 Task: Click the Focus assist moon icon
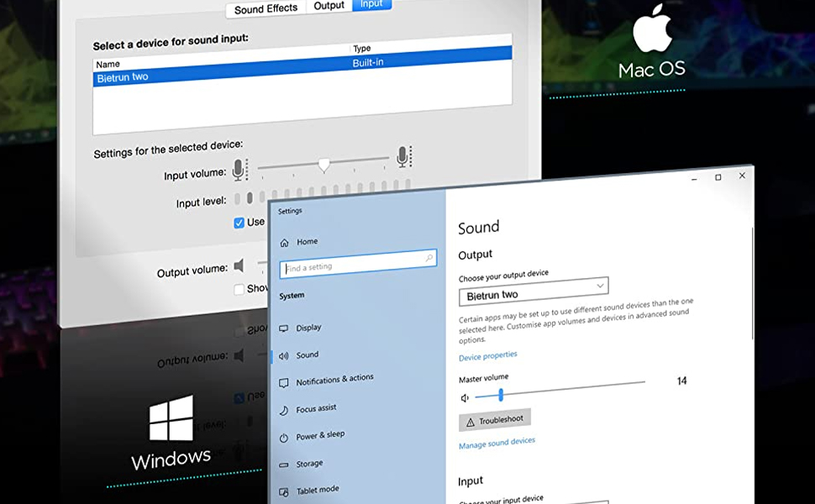click(284, 410)
